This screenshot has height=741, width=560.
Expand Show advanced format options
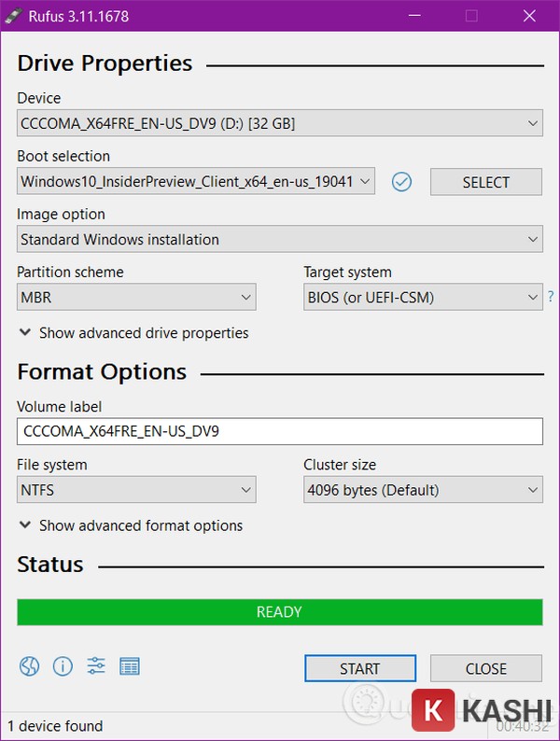click(x=131, y=526)
